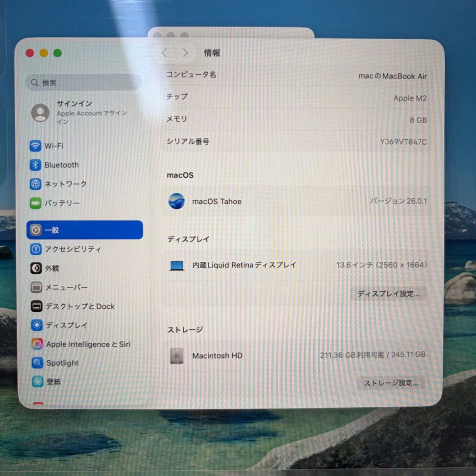Viewport: 476px width, 476px height.
Task: Click the chip value Apple M2
Action: pos(410,98)
